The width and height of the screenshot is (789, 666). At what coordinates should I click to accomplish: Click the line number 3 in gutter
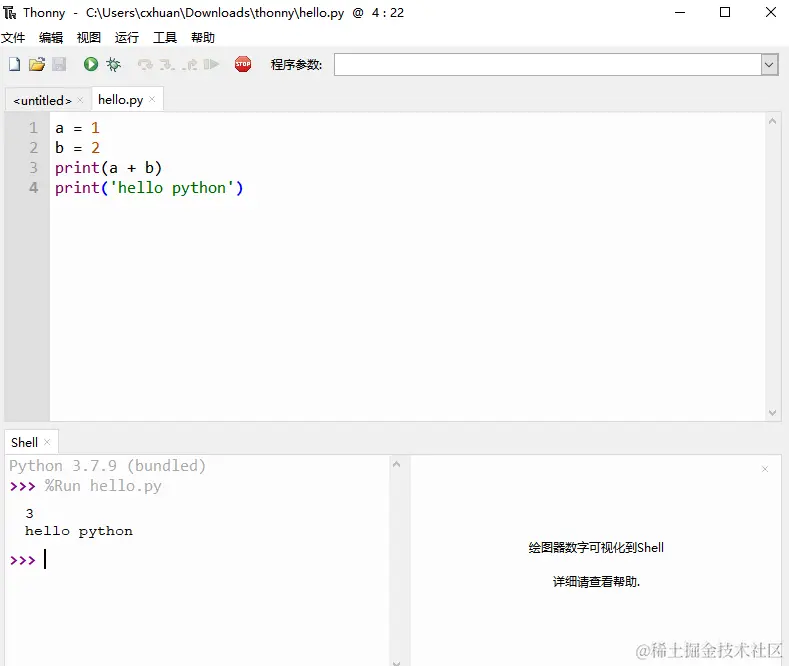(33, 168)
